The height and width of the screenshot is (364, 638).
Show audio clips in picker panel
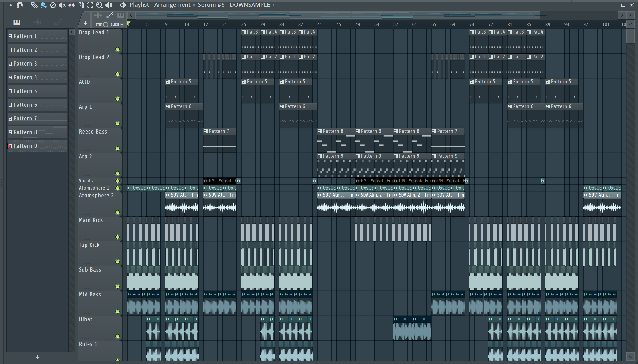(x=37, y=22)
